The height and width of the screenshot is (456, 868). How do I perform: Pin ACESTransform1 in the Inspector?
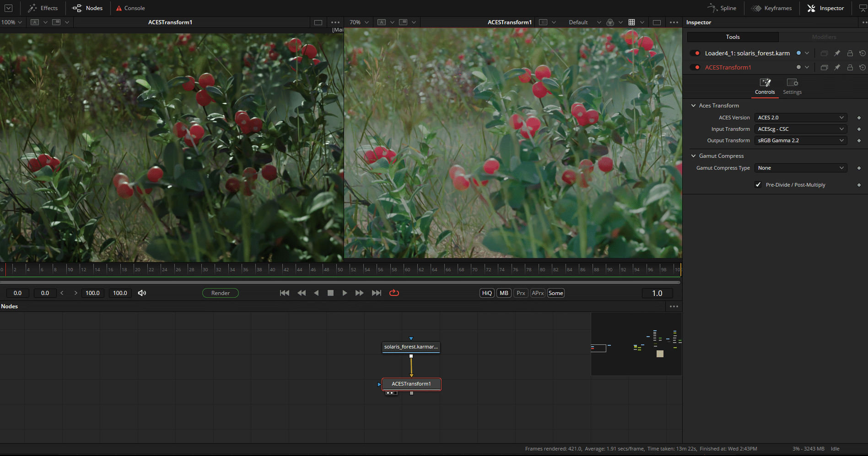pyautogui.click(x=837, y=67)
